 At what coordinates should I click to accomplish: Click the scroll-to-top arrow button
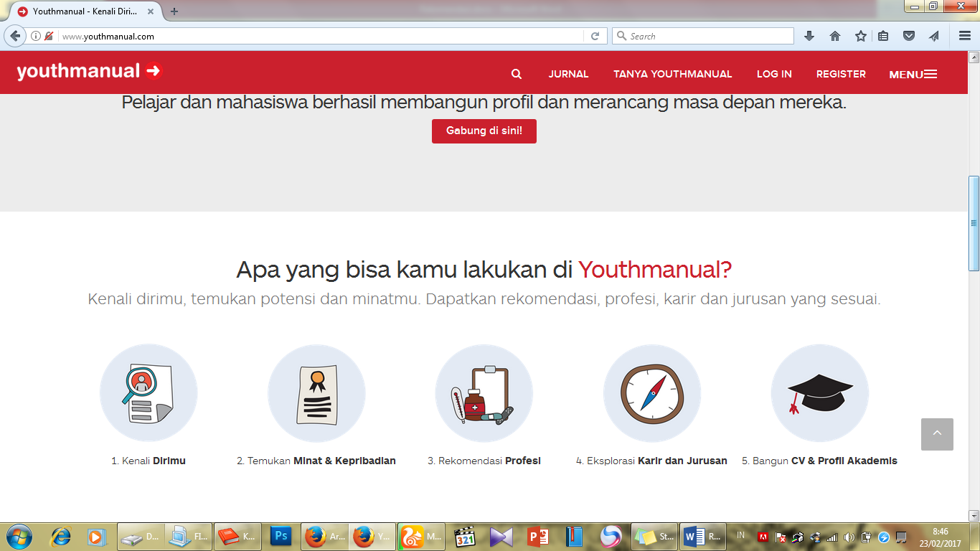pos(937,434)
